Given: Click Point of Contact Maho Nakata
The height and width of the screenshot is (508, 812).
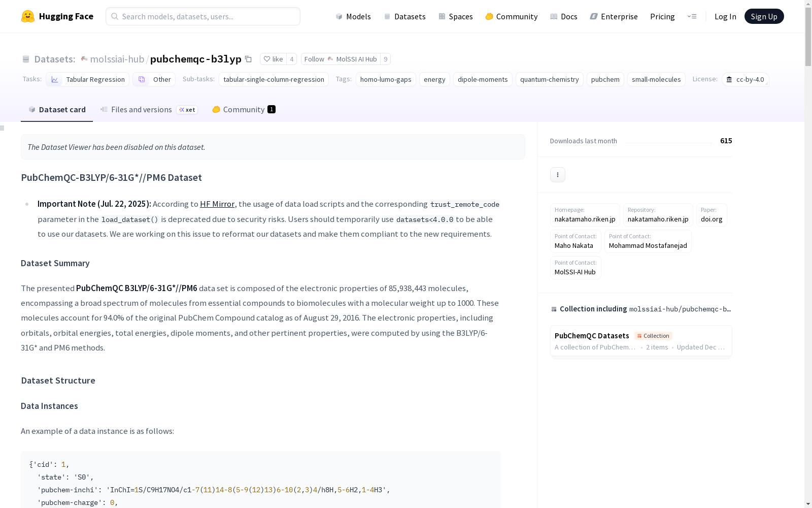Looking at the screenshot, I should click(x=576, y=241).
